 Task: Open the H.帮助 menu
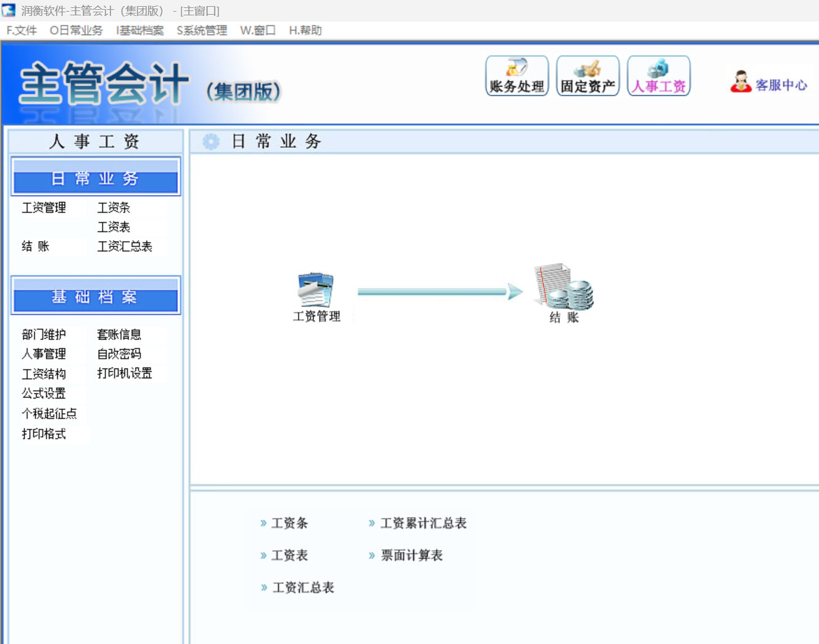[306, 30]
